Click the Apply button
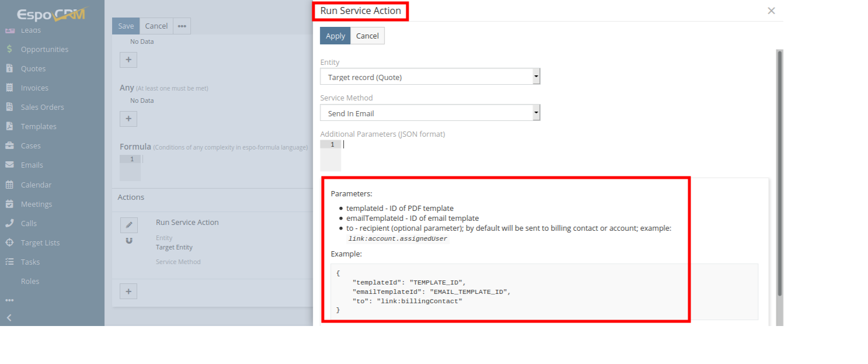The image size is (868, 364). pyautogui.click(x=335, y=36)
